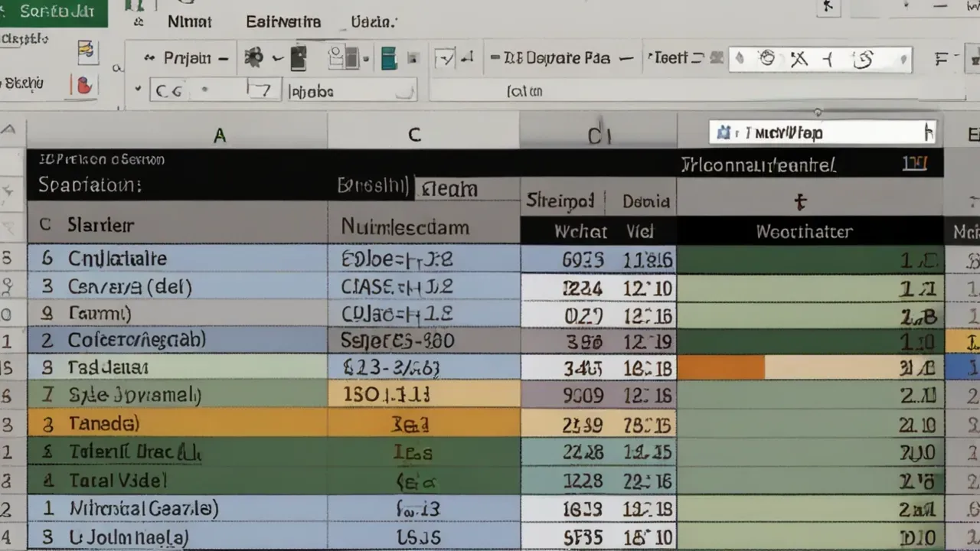980x551 pixels.
Task: Click the icon inside the T McyiV fap box
Action: pos(723,133)
